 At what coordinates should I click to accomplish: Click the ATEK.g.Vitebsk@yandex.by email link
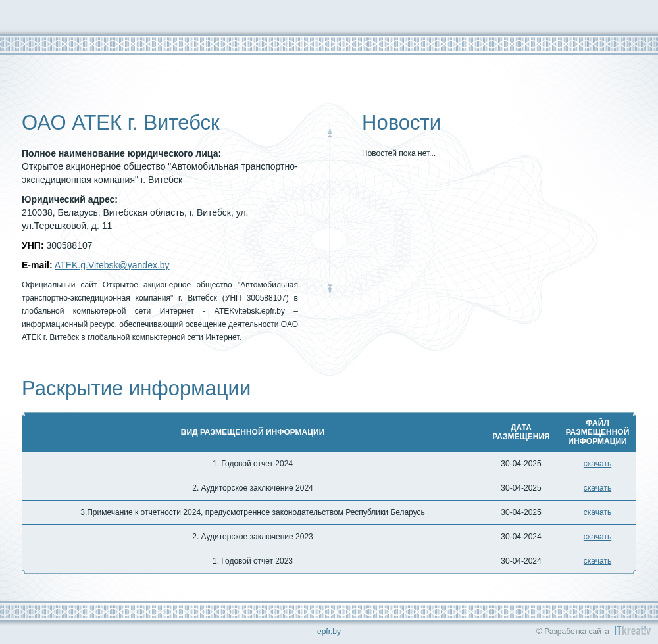(112, 265)
